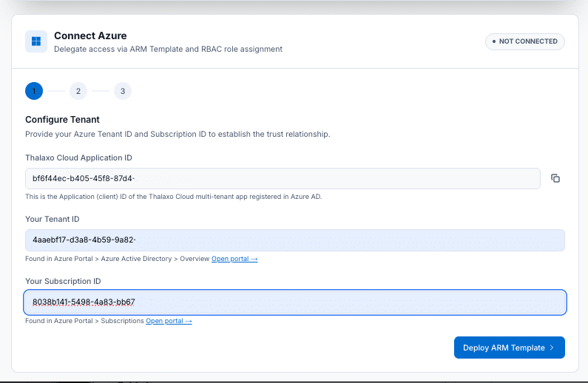Open portal link for Azure Active Directory
The height and width of the screenshot is (383, 588).
234,259
